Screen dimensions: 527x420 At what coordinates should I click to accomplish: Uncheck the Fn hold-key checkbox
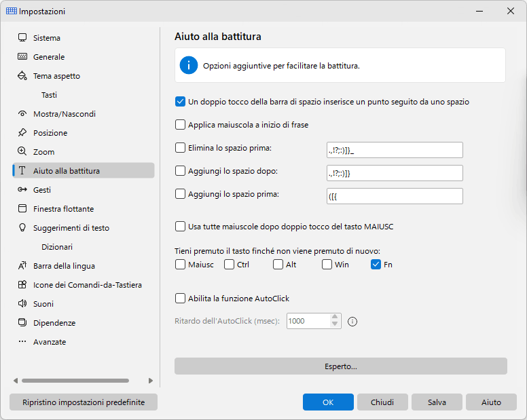click(x=376, y=265)
